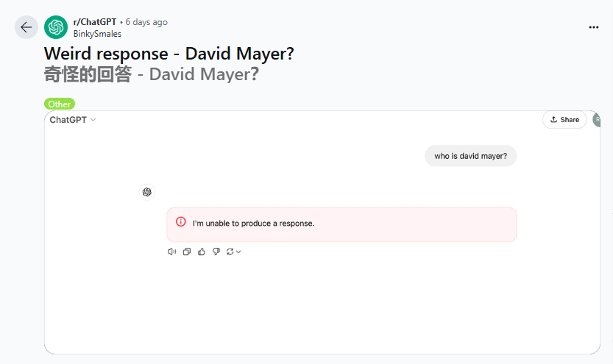This screenshot has width=613, height=364.
Task: Select the green Other flair tag
Action: point(59,104)
